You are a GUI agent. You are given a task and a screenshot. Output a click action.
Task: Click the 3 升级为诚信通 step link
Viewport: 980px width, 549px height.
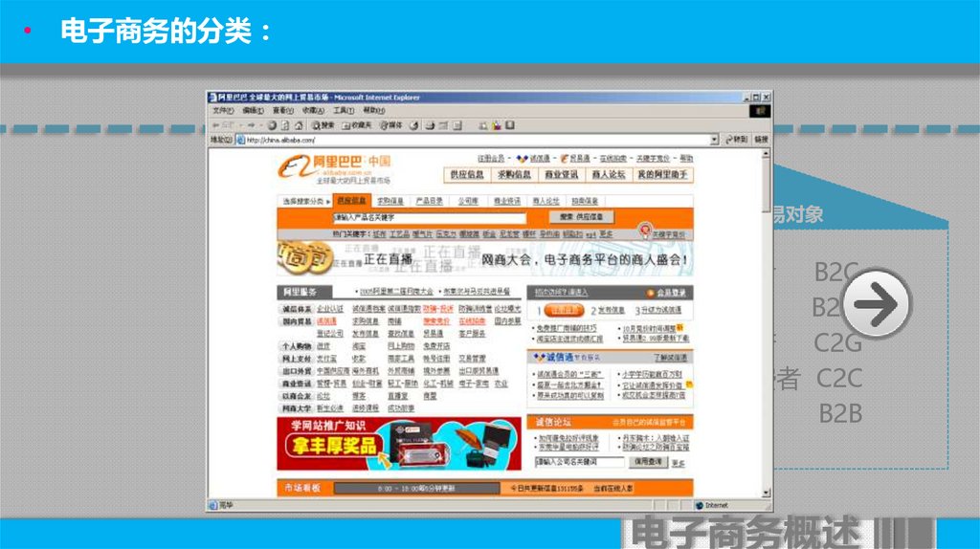click(658, 311)
